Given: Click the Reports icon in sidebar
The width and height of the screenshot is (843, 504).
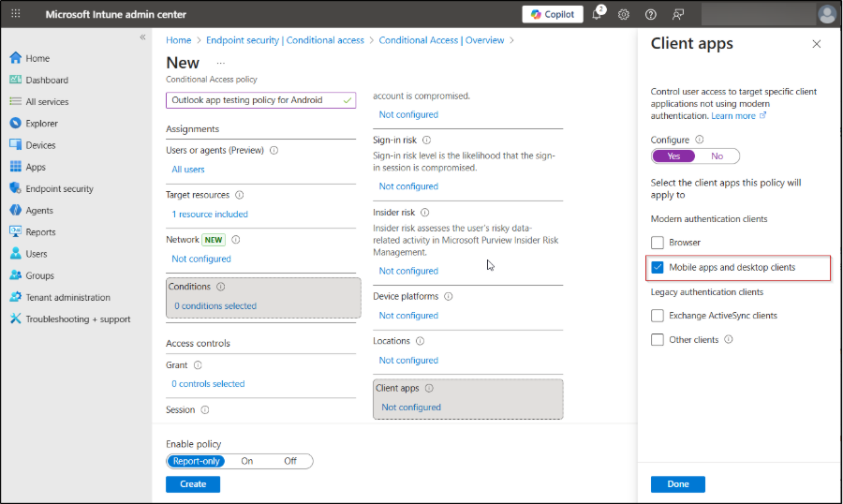Looking at the screenshot, I should coord(16,231).
